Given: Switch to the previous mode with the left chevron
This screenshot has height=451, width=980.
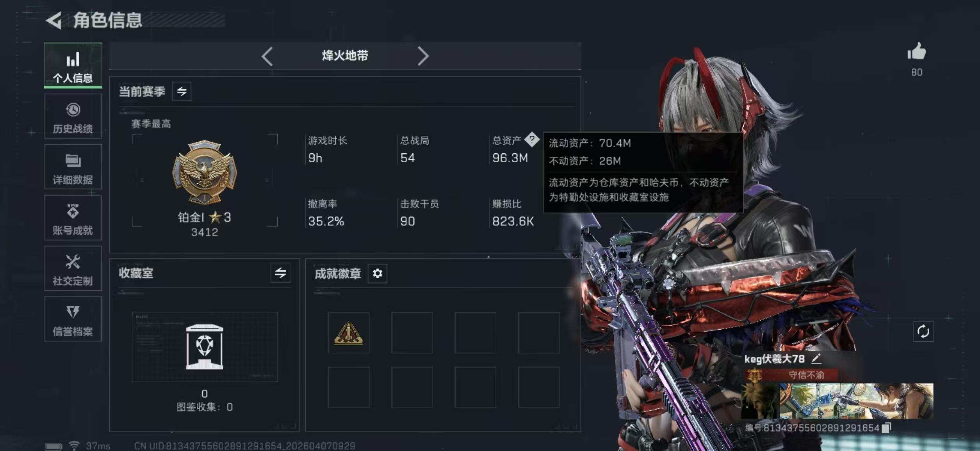Looking at the screenshot, I should coord(267,56).
